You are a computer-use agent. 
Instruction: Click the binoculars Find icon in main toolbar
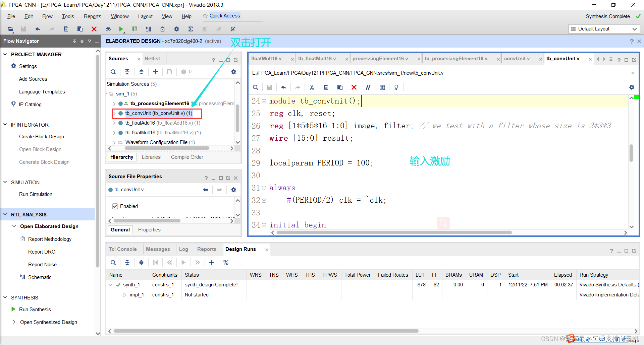(108, 29)
